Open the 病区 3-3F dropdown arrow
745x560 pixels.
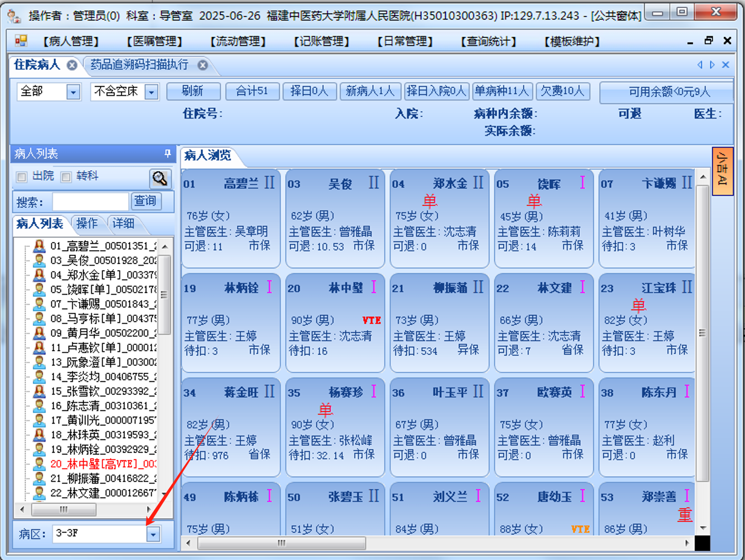[154, 534]
